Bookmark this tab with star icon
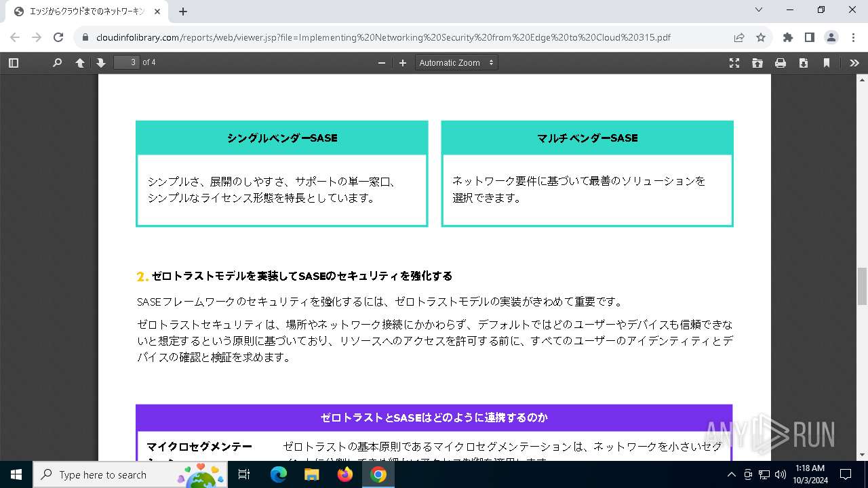 pyautogui.click(x=761, y=37)
